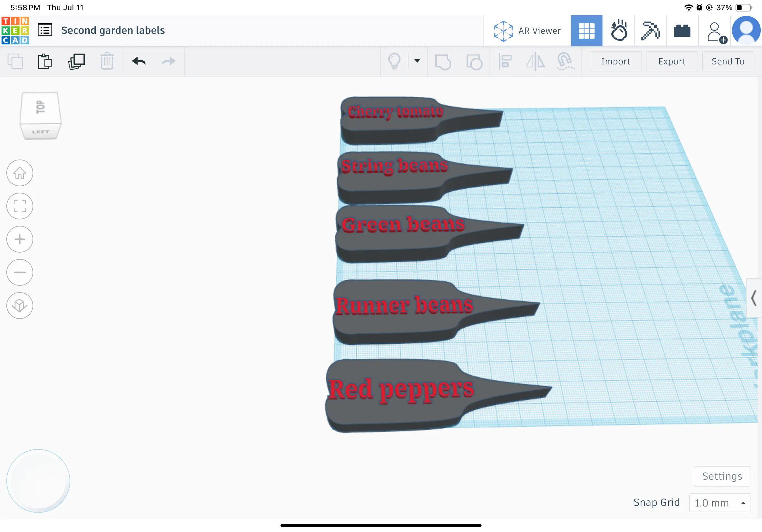Toggle the show-all lightbulb icon
The height and width of the screenshot is (532, 762).
[x=394, y=61]
